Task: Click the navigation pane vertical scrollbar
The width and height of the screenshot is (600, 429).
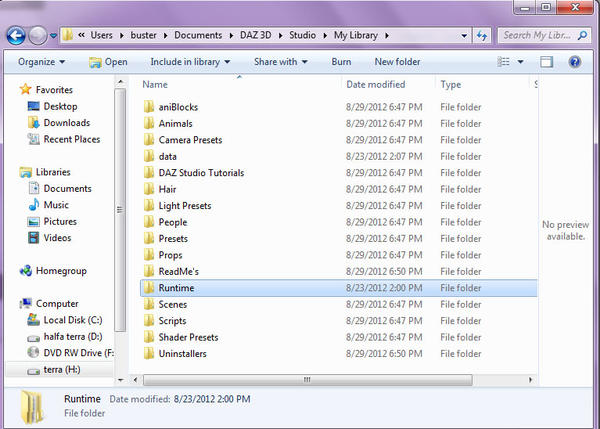Action: click(120, 210)
